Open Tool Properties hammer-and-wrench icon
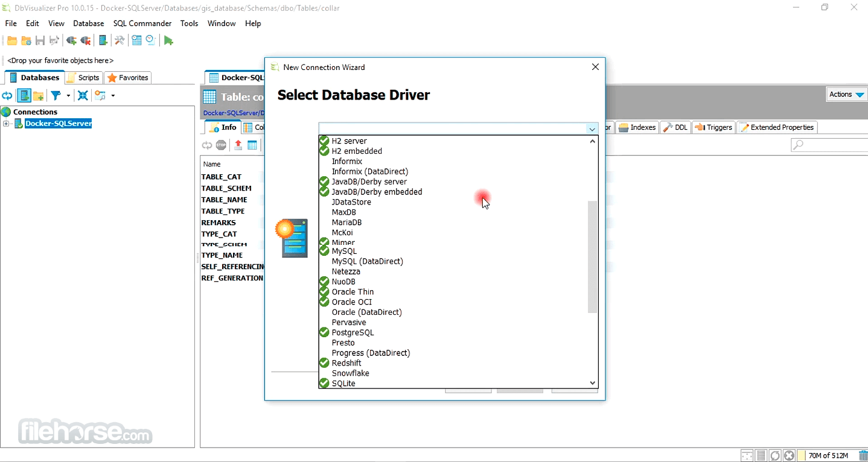868x462 pixels. pos(120,40)
